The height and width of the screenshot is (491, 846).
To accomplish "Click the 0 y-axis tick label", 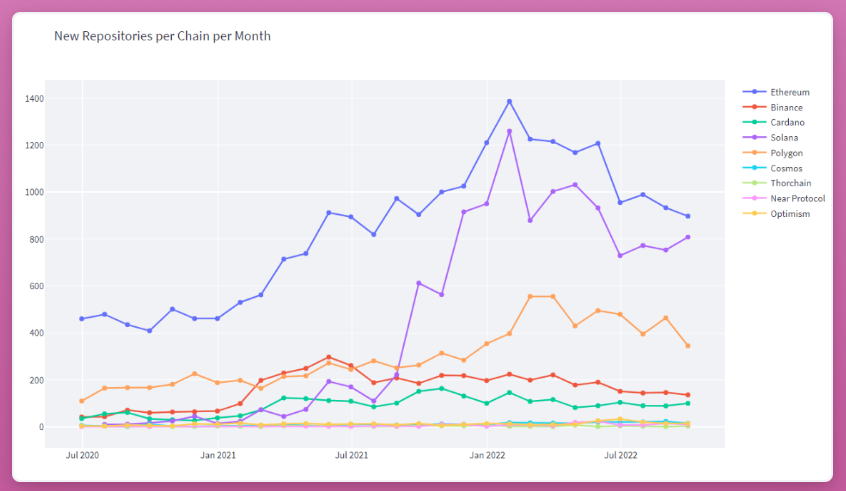I will (x=41, y=427).
